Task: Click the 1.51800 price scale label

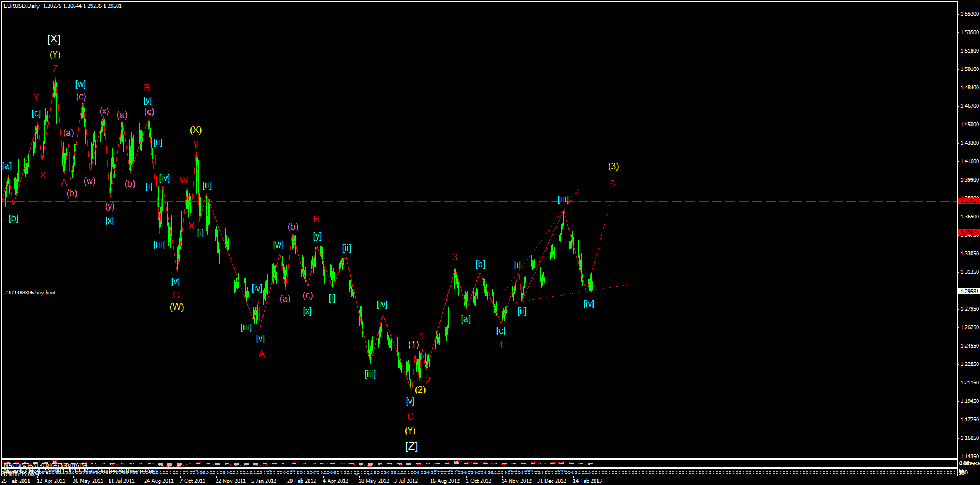Action: tap(969, 51)
